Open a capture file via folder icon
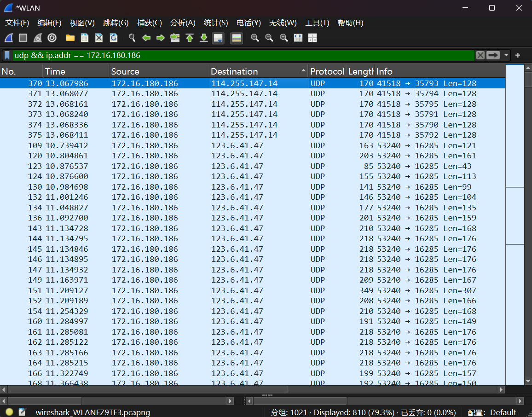The width and height of the screenshot is (532, 417). pyautogui.click(x=70, y=38)
